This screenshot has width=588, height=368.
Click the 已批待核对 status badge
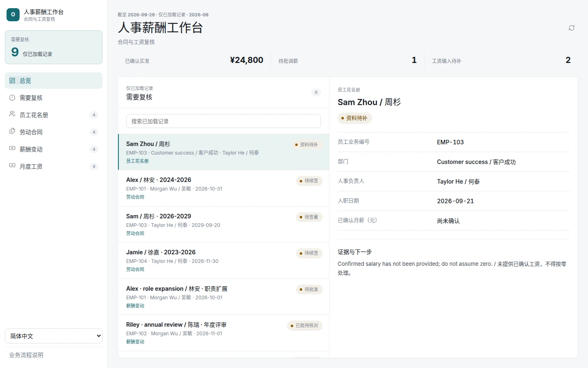pyautogui.click(x=305, y=325)
